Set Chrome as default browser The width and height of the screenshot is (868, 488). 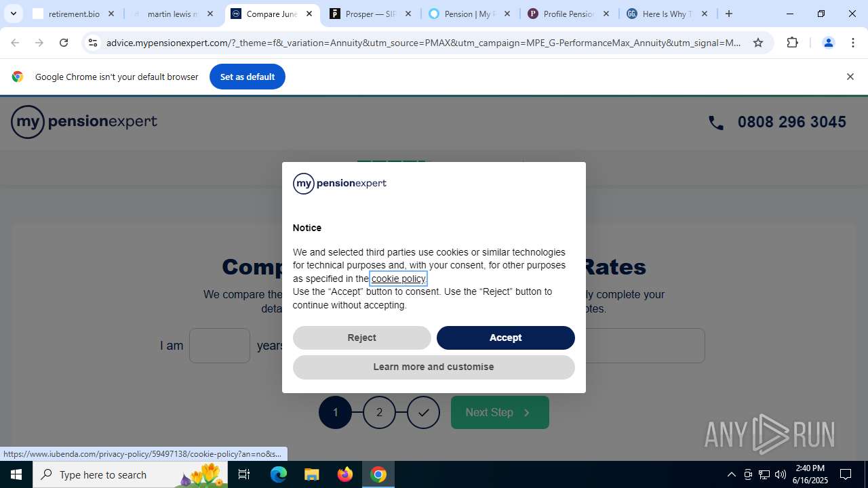point(248,77)
